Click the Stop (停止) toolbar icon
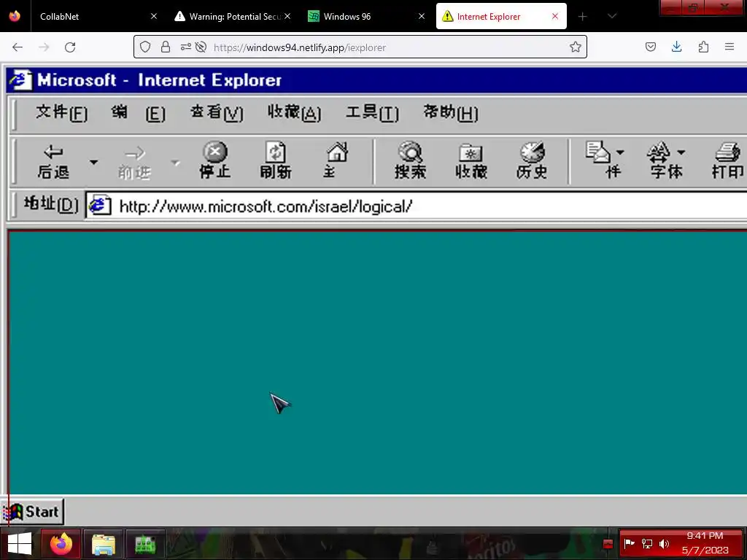747x560 pixels. pyautogui.click(x=215, y=160)
